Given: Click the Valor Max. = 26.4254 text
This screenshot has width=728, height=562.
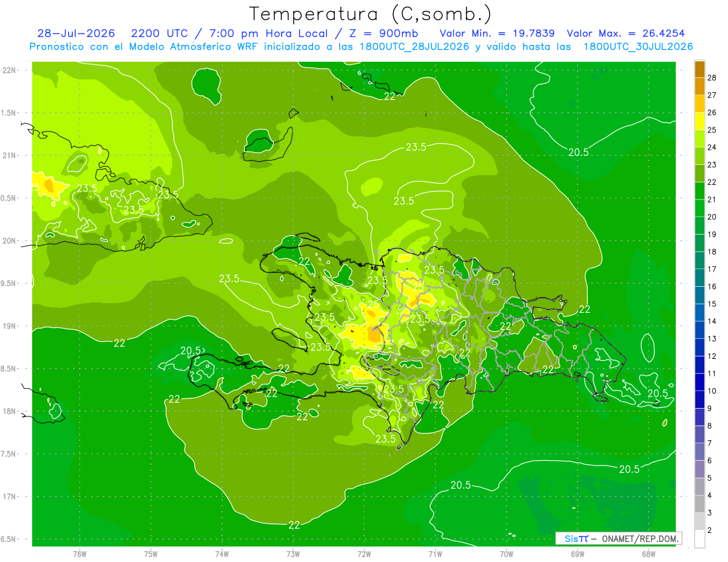Looking at the screenshot, I should (x=625, y=33).
